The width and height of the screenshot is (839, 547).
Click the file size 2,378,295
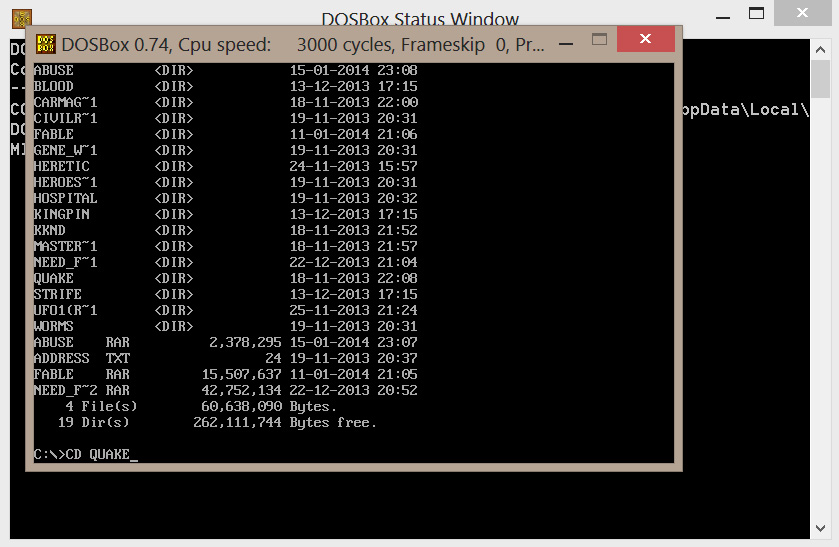click(x=245, y=343)
